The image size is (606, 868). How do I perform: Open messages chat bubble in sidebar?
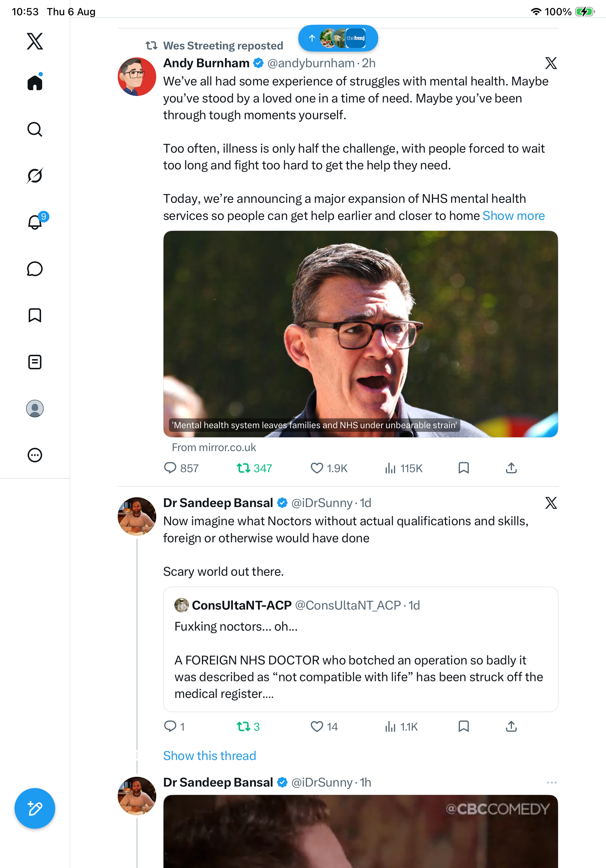coord(35,269)
